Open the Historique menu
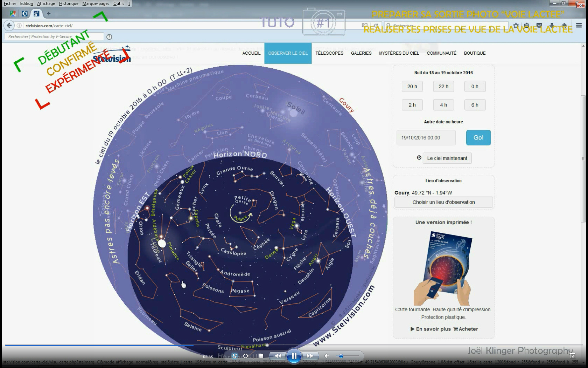588x368 pixels. [x=69, y=4]
